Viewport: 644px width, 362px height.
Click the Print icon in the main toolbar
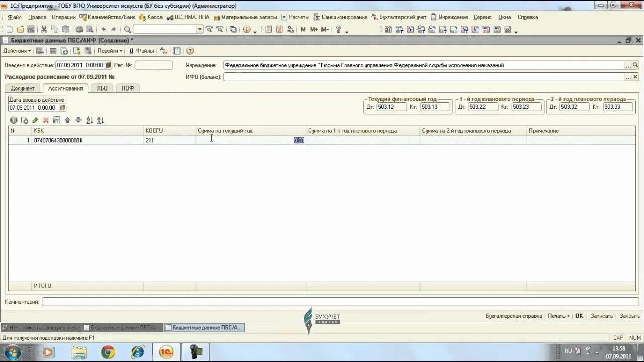coord(79,29)
